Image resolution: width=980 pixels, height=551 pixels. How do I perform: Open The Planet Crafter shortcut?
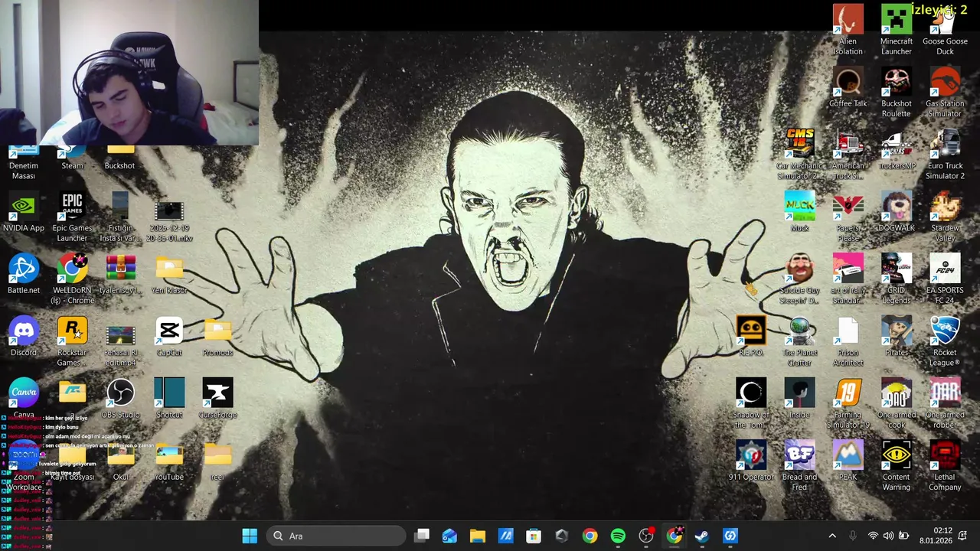pos(799,341)
